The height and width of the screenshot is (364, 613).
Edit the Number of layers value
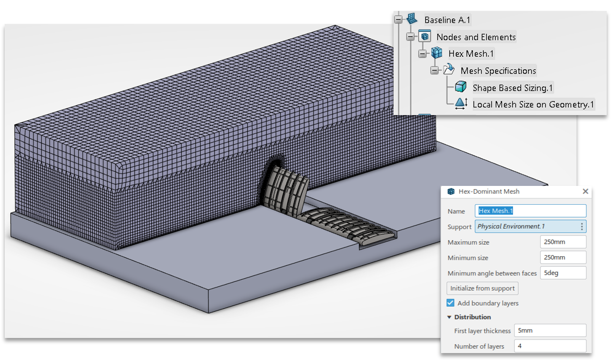pyautogui.click(x=550, y=346)
